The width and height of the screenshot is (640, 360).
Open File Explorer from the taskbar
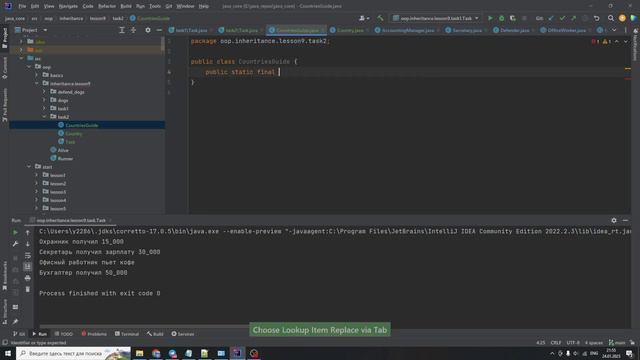click(140, 353)
